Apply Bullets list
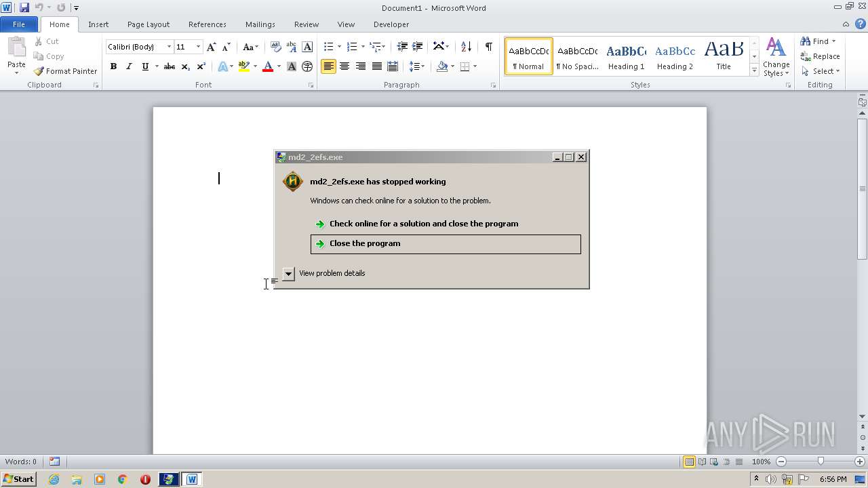Screen dimensions: 868x488 [328, 47]
